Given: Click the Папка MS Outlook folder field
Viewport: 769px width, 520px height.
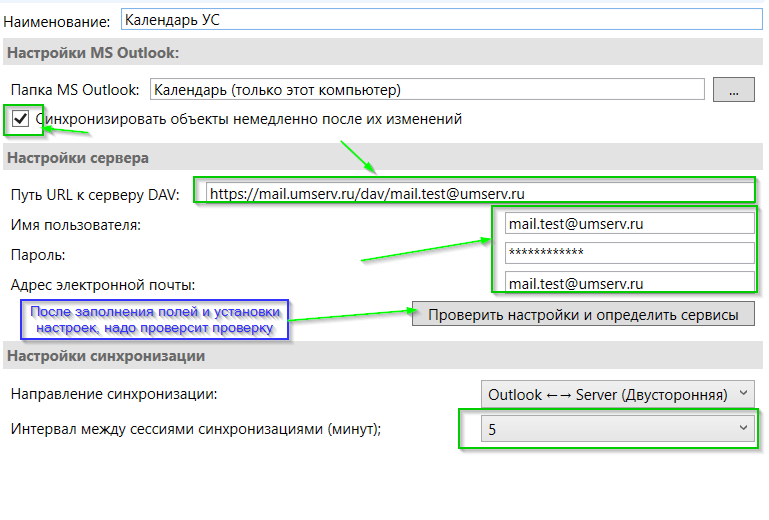Looking at the screenshot, I should [x=427, y=90].
